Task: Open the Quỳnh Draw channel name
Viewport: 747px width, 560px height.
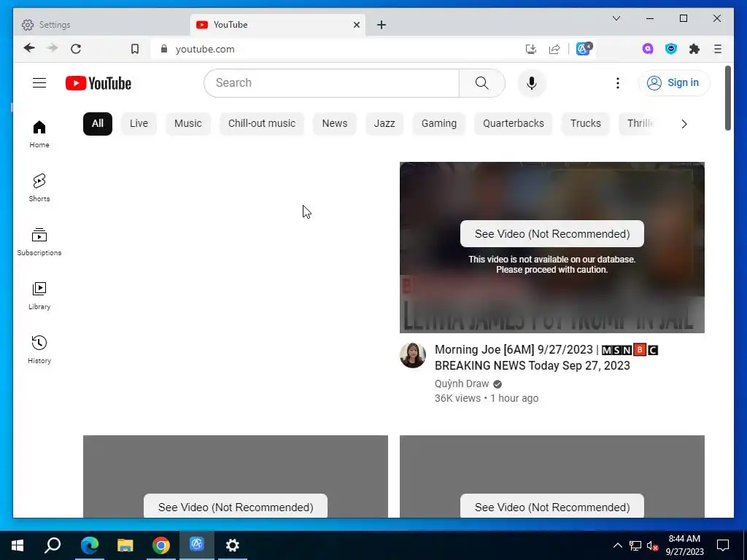Action: pyautogui.click(x=462, y=384)
